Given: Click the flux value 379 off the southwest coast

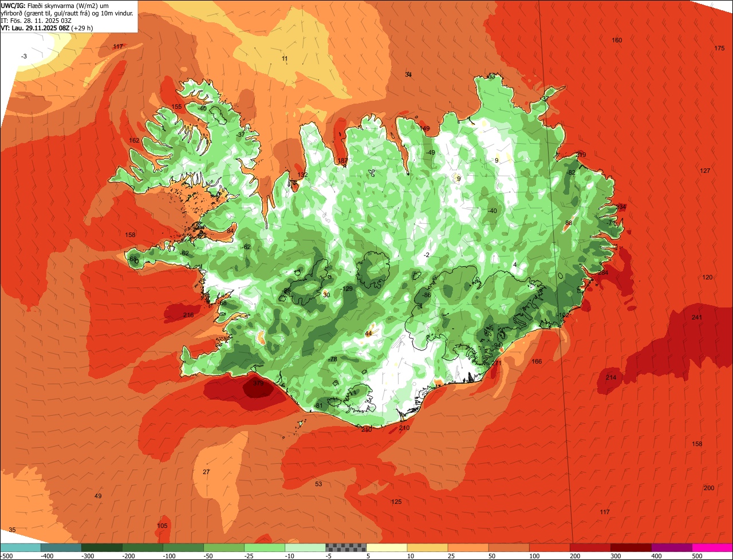Looking at the screenshot, I should pos(258,384).
